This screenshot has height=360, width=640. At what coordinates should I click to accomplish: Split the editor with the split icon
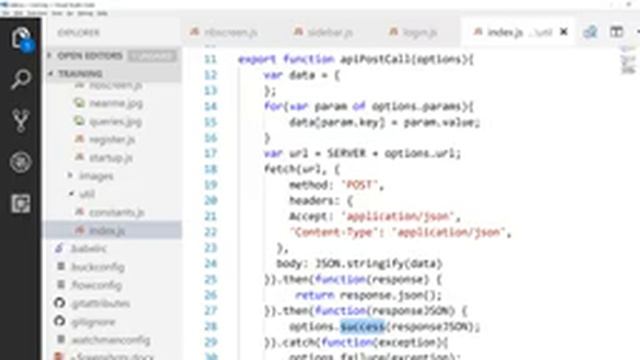pyautogui.click(x=616, y=32)
